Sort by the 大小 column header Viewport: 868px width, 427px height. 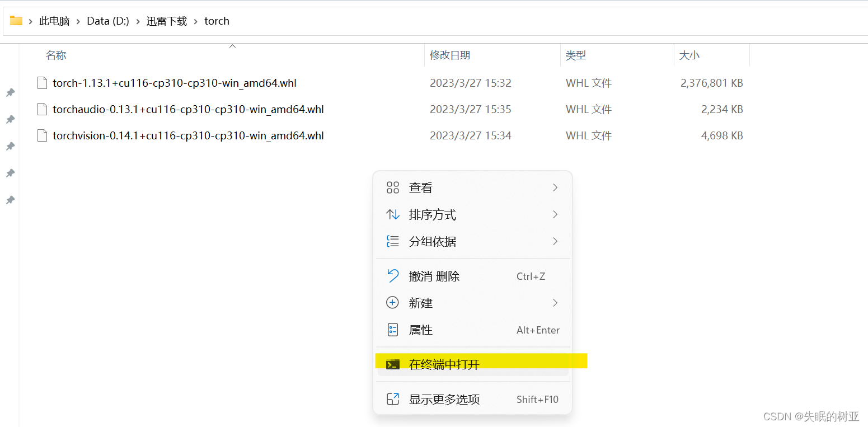689,55
